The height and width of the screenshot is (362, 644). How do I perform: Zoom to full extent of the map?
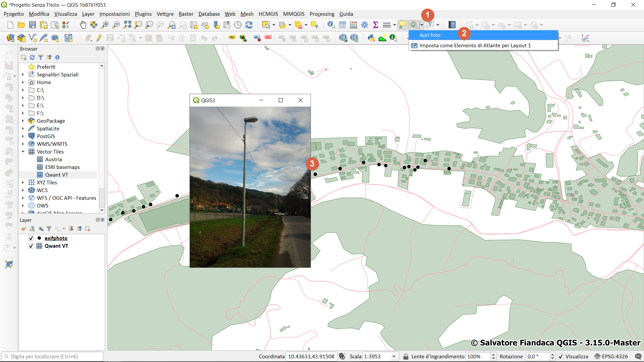(127, 25)
